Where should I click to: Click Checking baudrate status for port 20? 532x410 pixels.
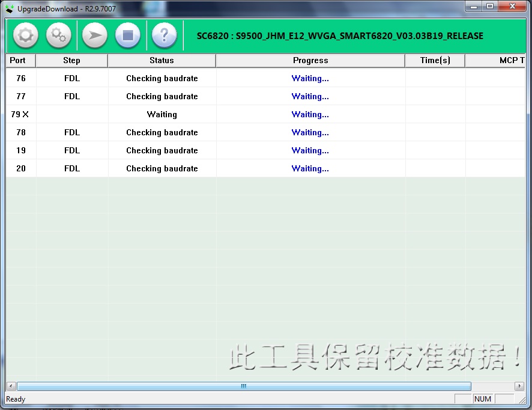162,168
